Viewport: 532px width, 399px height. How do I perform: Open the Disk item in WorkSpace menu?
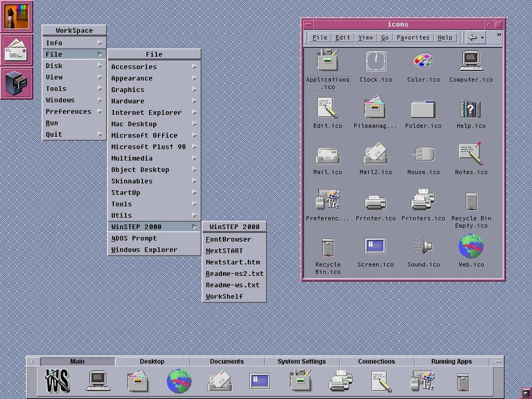pyautogui.click(x=74, y=66)
